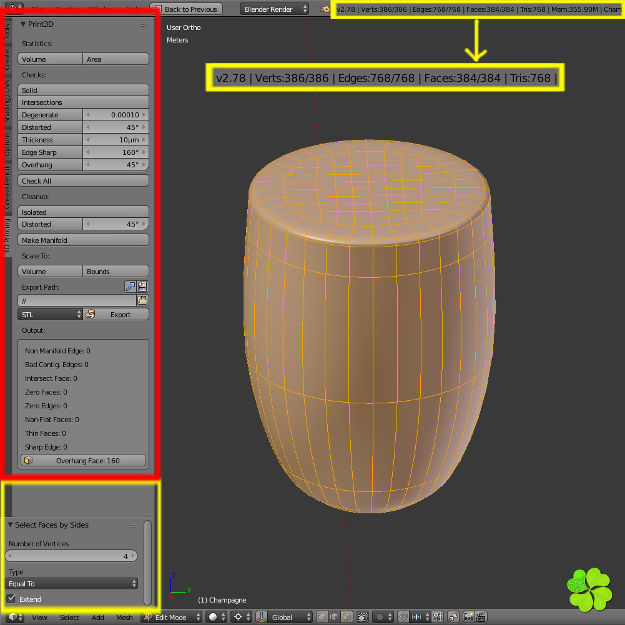Viewport: 625px width, 625px height.
Task: Click the Export button
Action: pyautogui.click(x=116, y=314)
